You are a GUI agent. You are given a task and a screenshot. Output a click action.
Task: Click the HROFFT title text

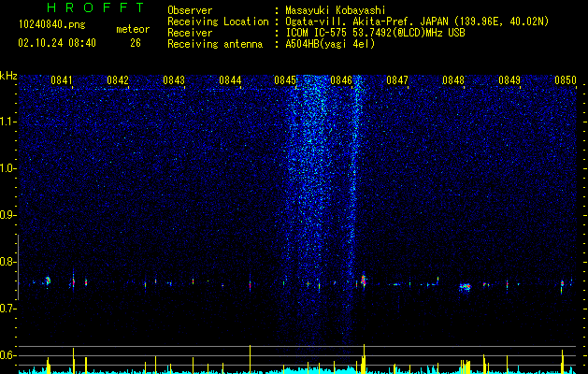click(x=95, y=7)
